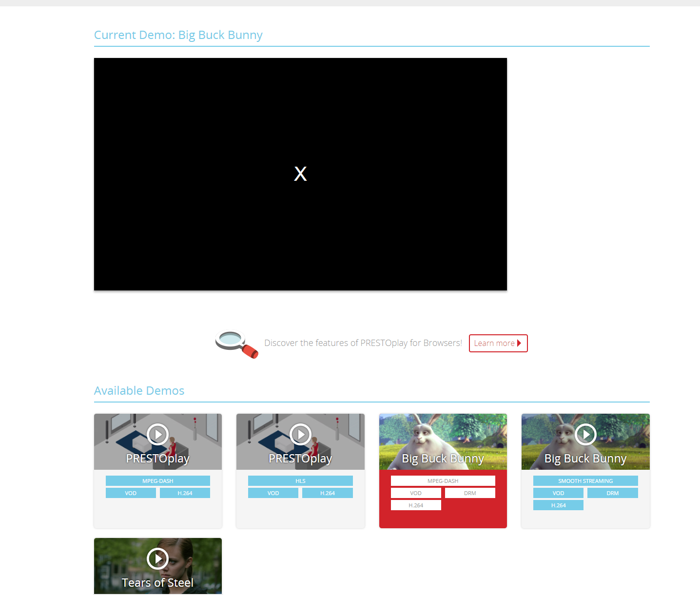Open the Learn more button
The image size is (700, 595).
tap(498, 343)
